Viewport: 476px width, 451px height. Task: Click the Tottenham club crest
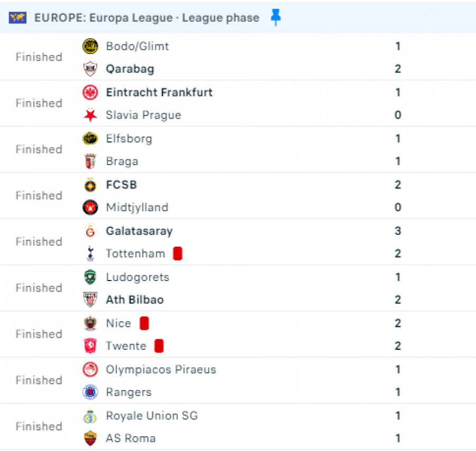pos(90,254)
